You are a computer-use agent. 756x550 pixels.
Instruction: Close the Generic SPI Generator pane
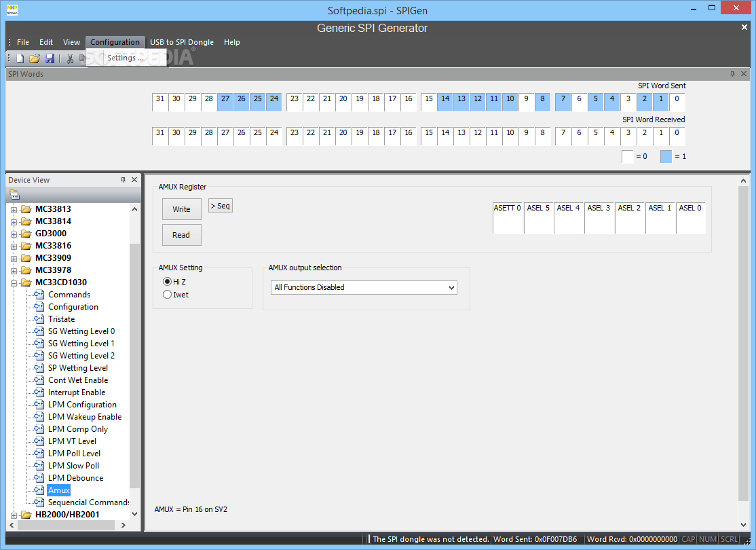(x=744, y=27)
